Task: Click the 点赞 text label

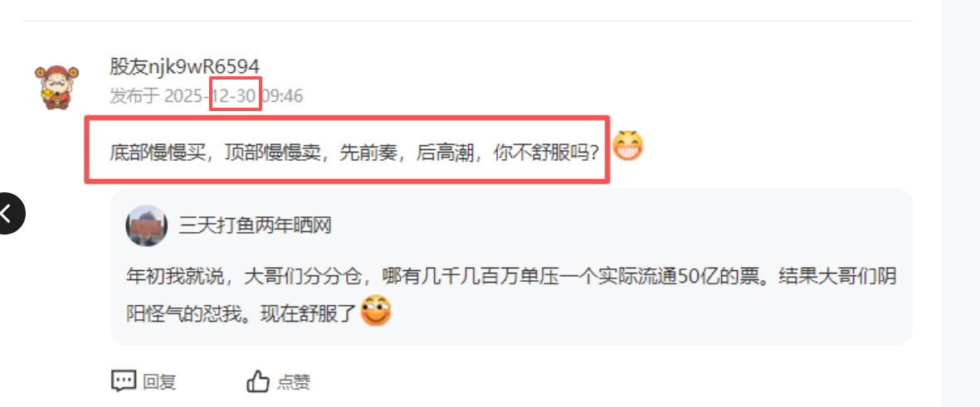Action: click(x=294, y=382)
